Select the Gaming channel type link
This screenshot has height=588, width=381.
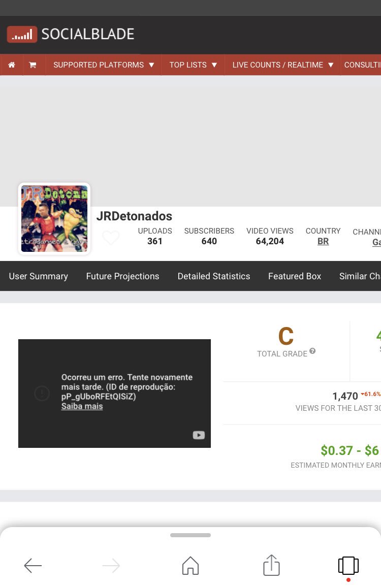376,242
